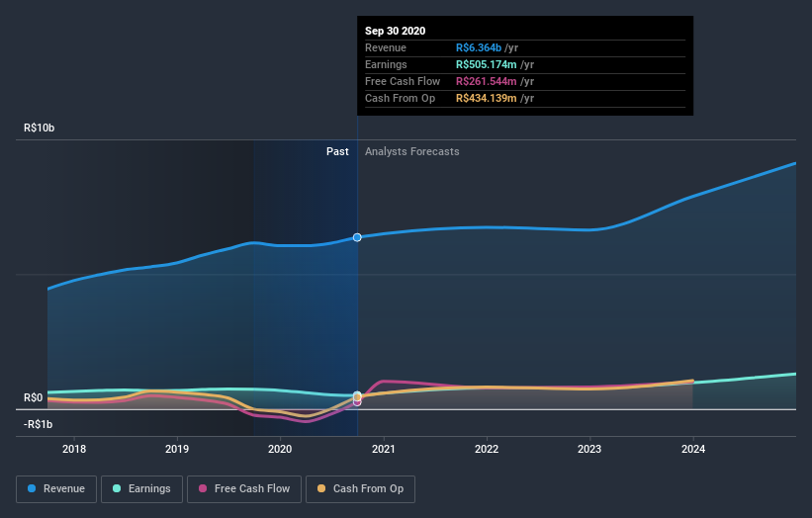Select the 2022 x-axis label
The image size is (812, 518).
tap(487, 449)
